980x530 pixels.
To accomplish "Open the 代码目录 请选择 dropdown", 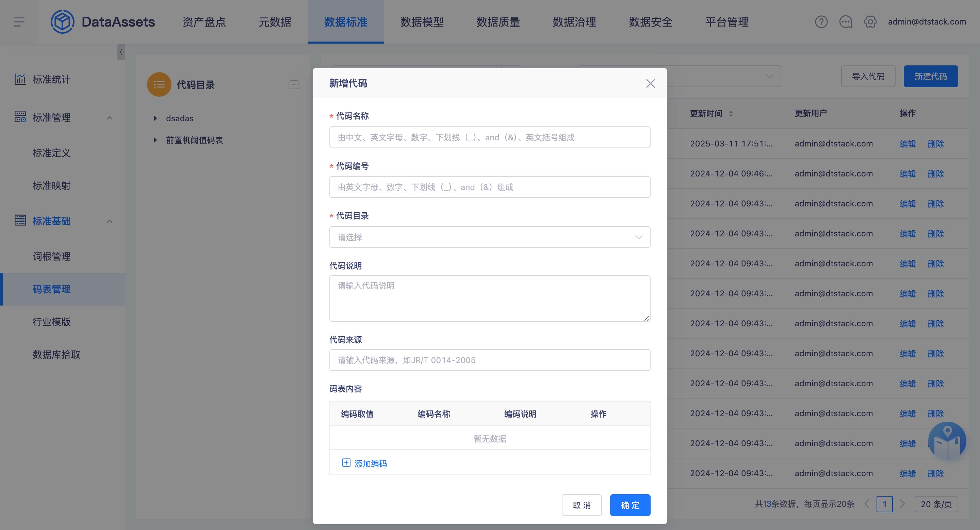I will pyautogui.click(x=490, y=237).
